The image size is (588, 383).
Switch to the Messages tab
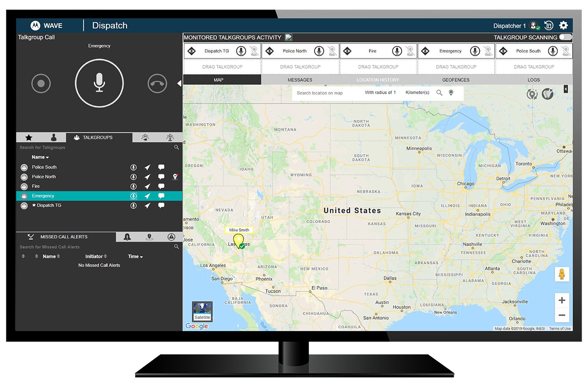[x=300, y=80]
